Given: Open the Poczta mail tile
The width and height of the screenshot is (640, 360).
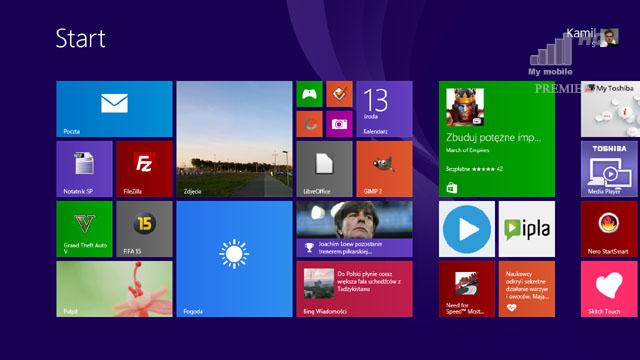Looking at the screenshot, I should (114, 109).
